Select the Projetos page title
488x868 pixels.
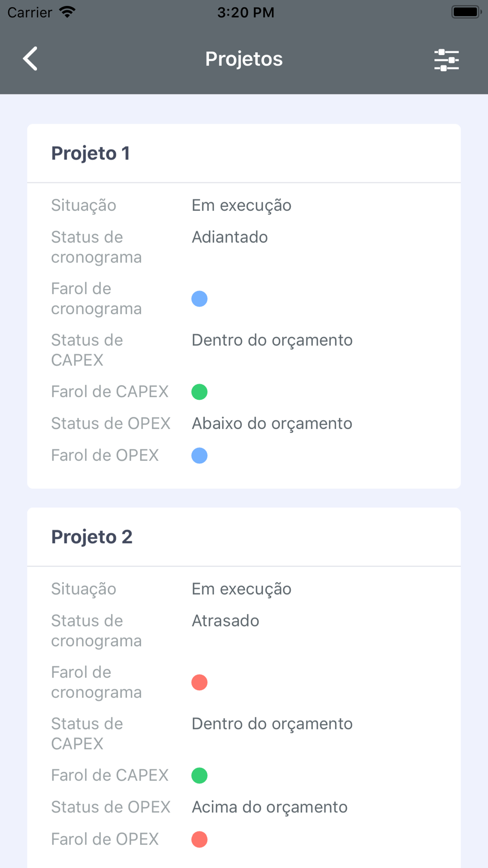click(244, 59)
